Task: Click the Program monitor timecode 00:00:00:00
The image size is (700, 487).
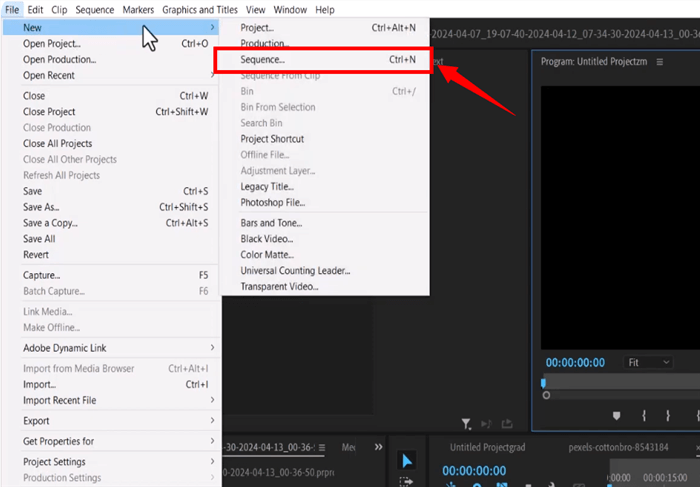Action: (x=575, y=362)
